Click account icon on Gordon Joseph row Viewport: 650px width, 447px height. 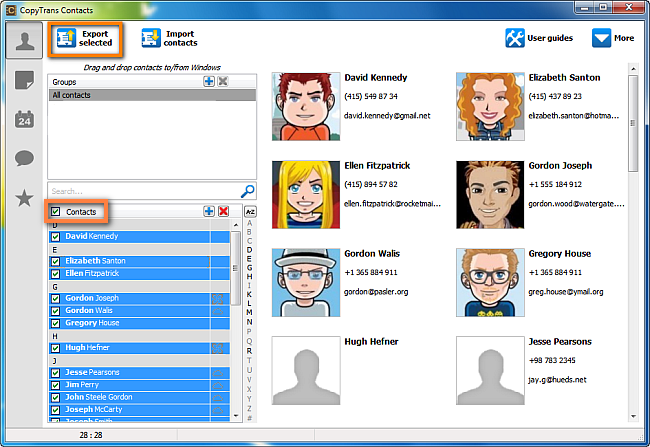[x=218, y=299]
